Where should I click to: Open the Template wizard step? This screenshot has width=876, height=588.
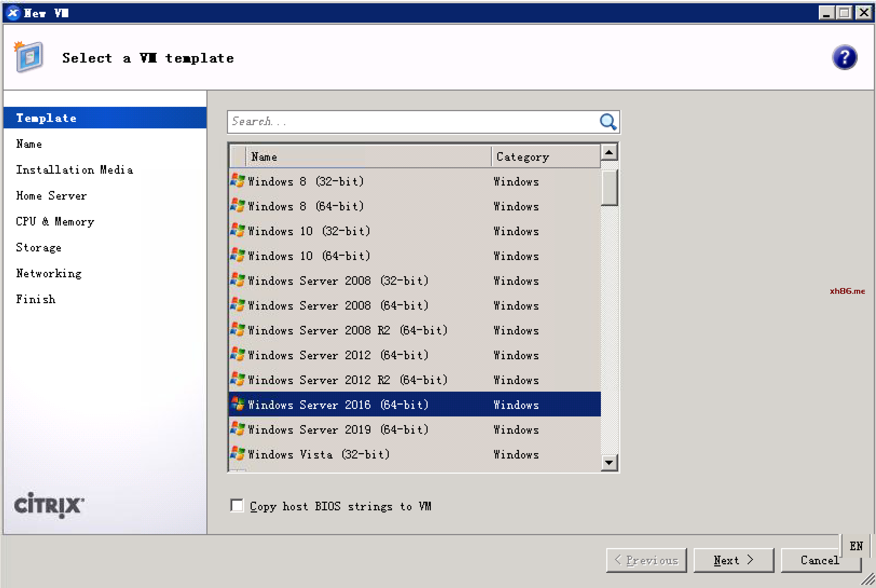(105, 118)
